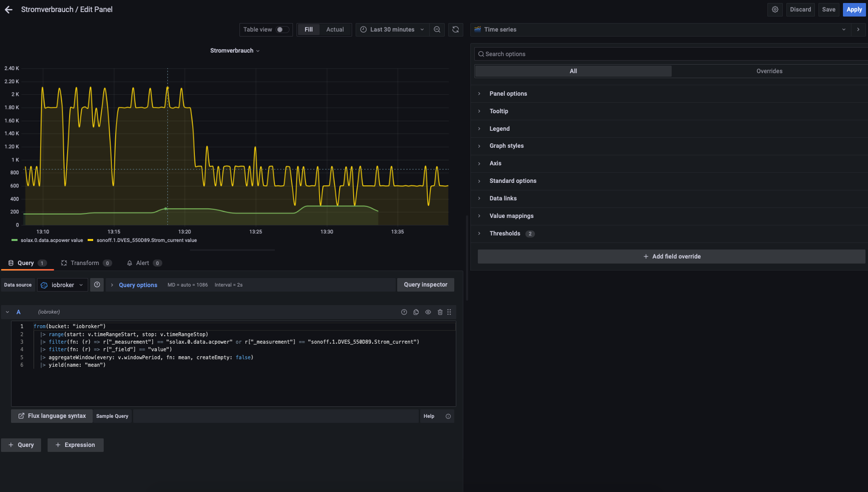The height and width of the screenshot is (492, 868).
Task: Duplicate query A with the copy icon
Action: click(416, 312)
